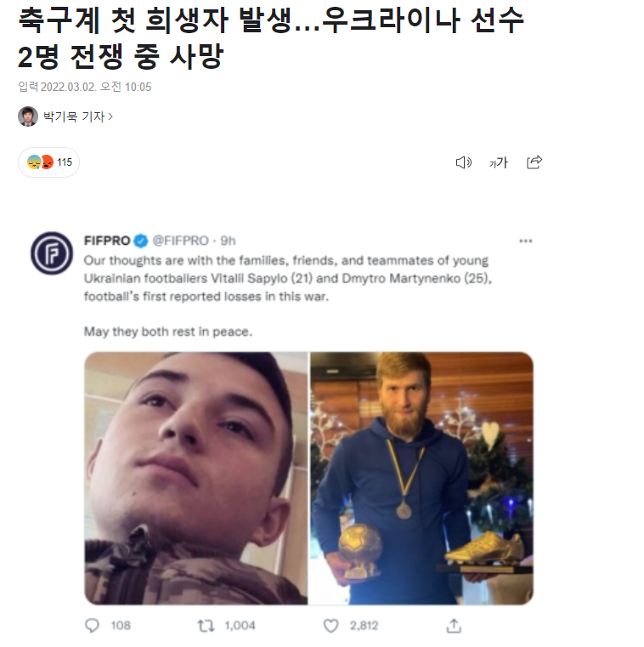The image size is (644, 647).
Task: Click the FIFPRO avatar logo
Action: (x=52, y=253)
